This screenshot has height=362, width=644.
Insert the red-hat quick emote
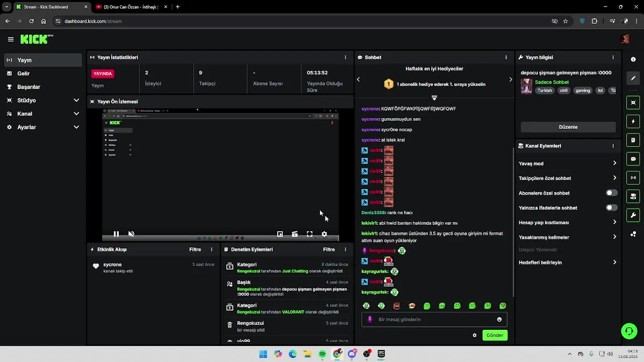pos(412,306)
